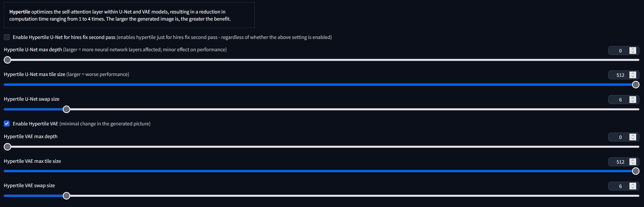Disable the Enable Hypertile VAE checkbox
The width and height of the screenshot is (644, 207).
coord(7,124)
